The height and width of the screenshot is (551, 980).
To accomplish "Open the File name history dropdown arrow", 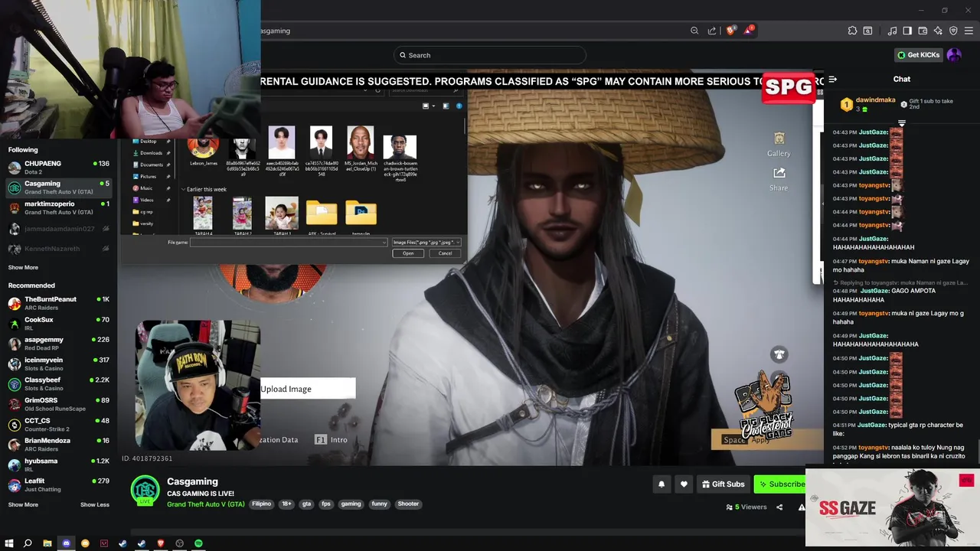I will 384,243.
